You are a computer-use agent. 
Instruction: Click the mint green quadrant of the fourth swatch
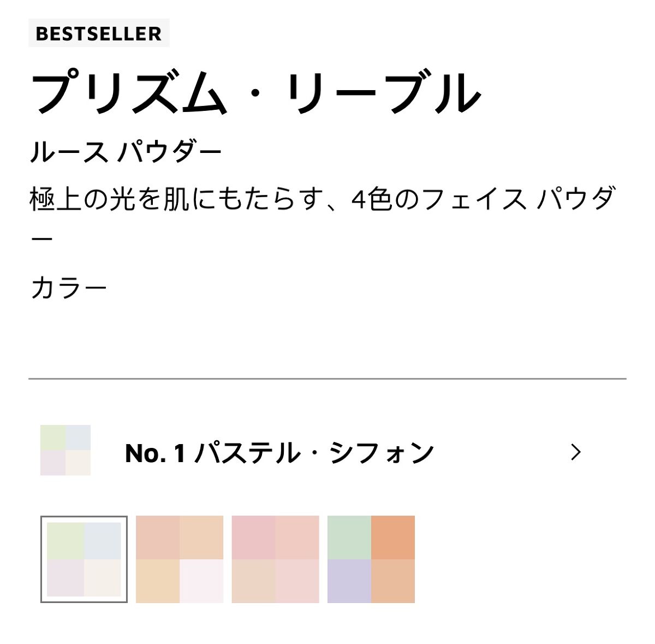pyautogui.click(x=349, y=537)
